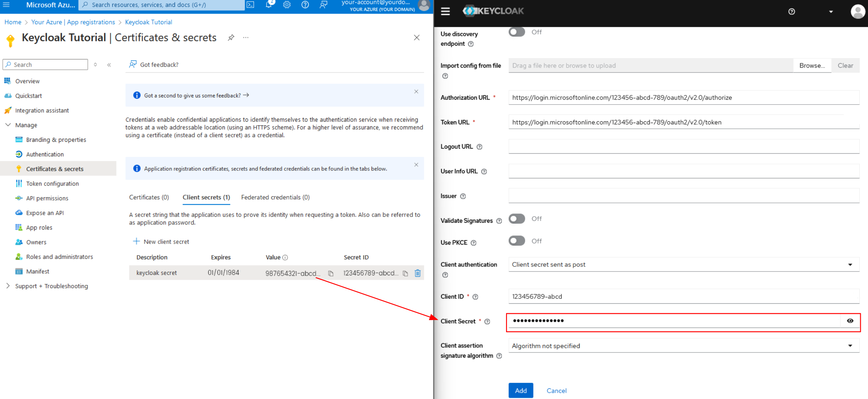The height and width of the screenshot is (399, 868).
Task: Click Got feedback? link
Action: (x=154, y=65)
